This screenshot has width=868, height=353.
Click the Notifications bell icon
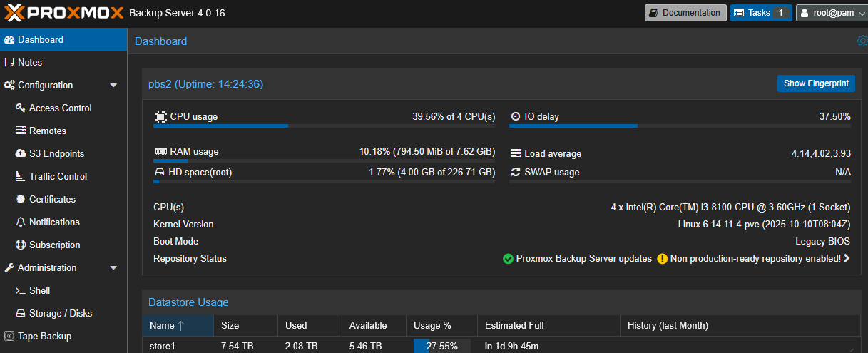click(21, 222)
